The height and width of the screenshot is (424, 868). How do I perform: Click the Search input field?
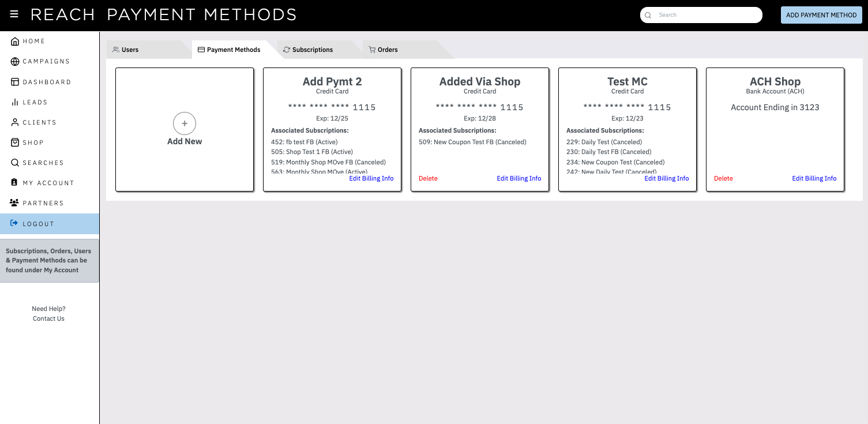click(701, 15)
